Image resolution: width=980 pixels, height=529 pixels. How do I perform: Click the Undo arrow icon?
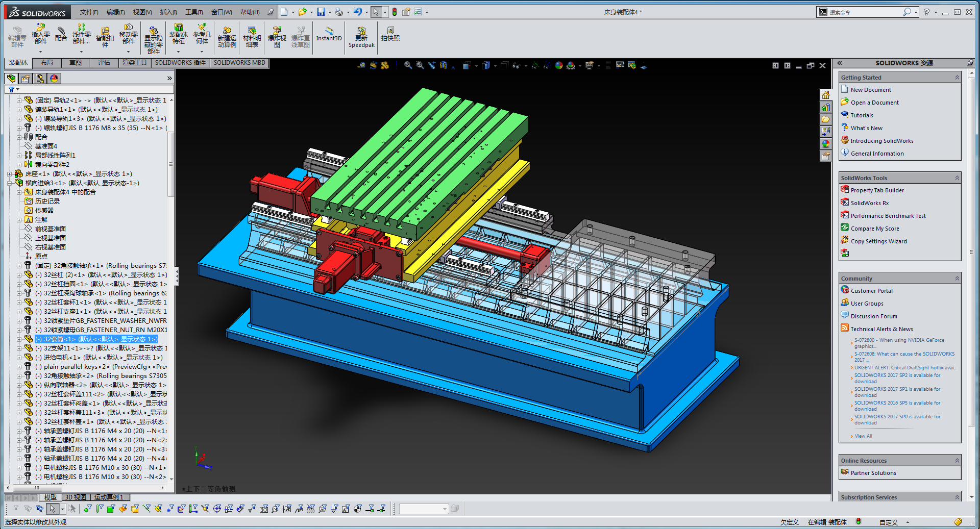coord(357,12)
